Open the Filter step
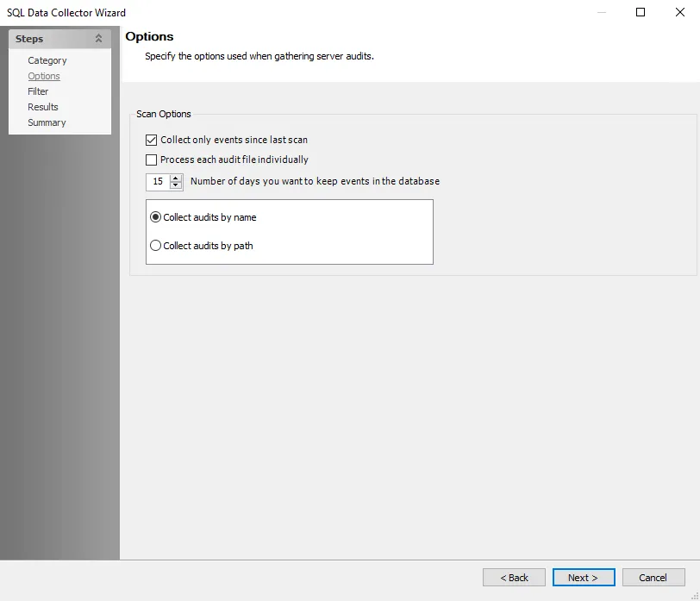Viewport: 700px width, 601px height. (38, 91)
